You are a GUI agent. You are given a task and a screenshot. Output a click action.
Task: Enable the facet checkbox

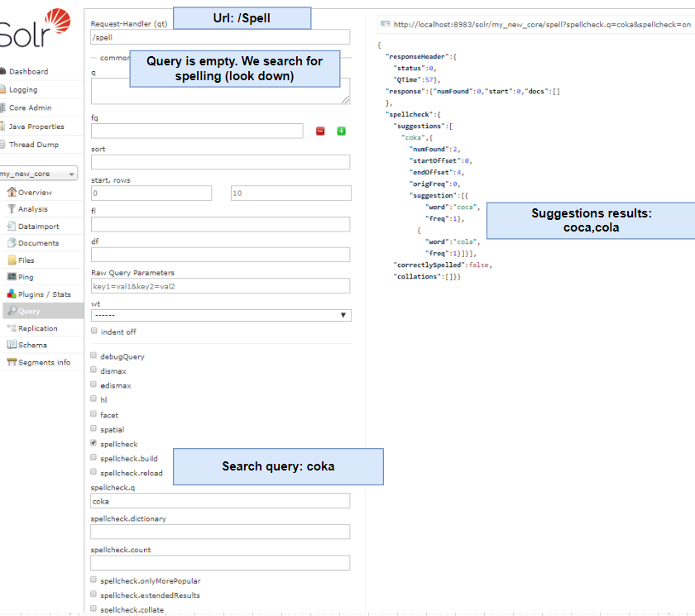93,413
